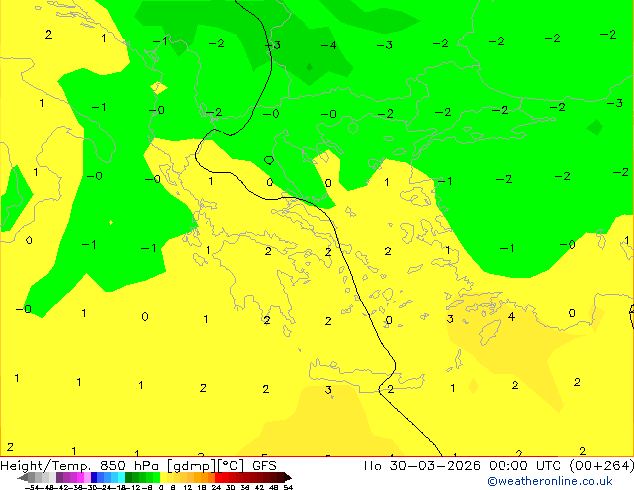634x490 pixels.
Task: Pick the cyan swatch in the temperature legend
Action: point(121,477)
